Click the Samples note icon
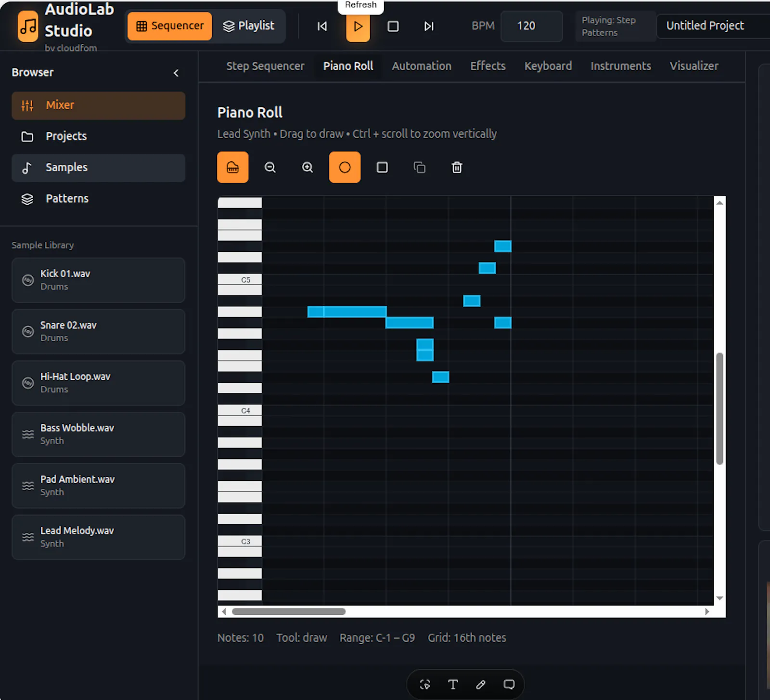Screen dimensions: 770x700 click(27, 168)
